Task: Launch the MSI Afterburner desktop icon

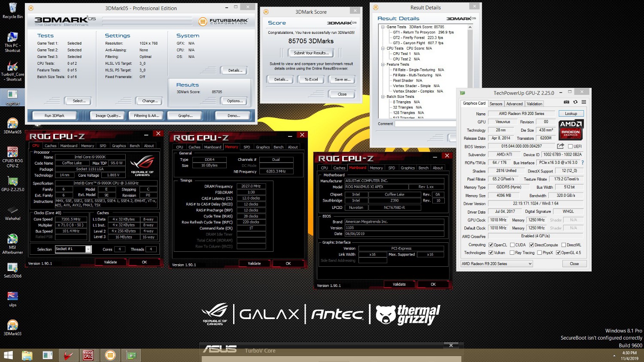Action: [12, 244]
